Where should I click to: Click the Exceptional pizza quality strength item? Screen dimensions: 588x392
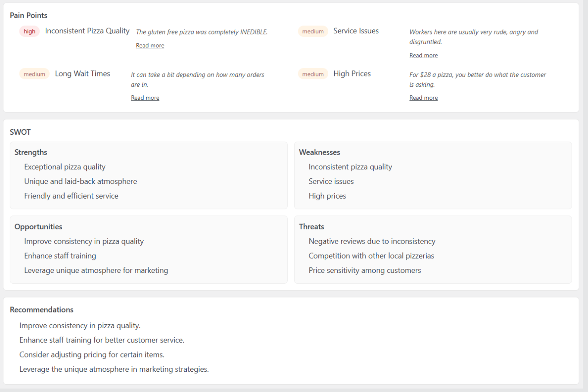(x=65, y=167)
